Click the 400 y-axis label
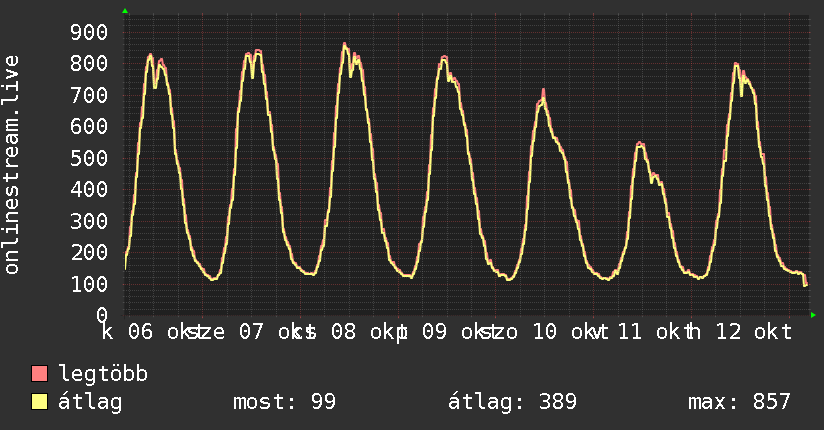The width and height of the screenshot is (824, 430). (x=89, y=189)
